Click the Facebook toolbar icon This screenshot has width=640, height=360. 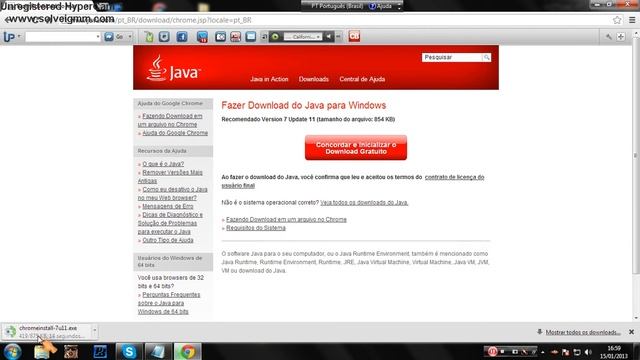click(182, 37)
